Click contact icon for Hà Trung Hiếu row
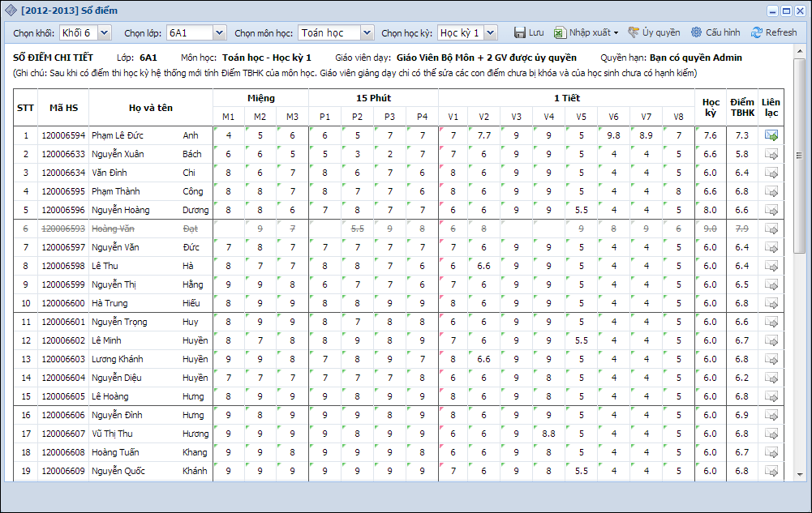This screenshot has width=812, height=513. coord(771,303)
